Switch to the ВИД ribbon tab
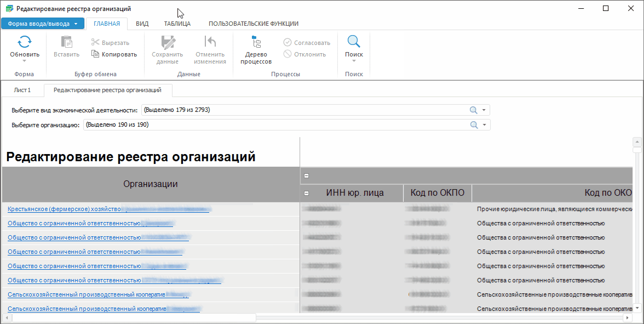The height and width of the screenshot is (324, 644). click(142, 24)
